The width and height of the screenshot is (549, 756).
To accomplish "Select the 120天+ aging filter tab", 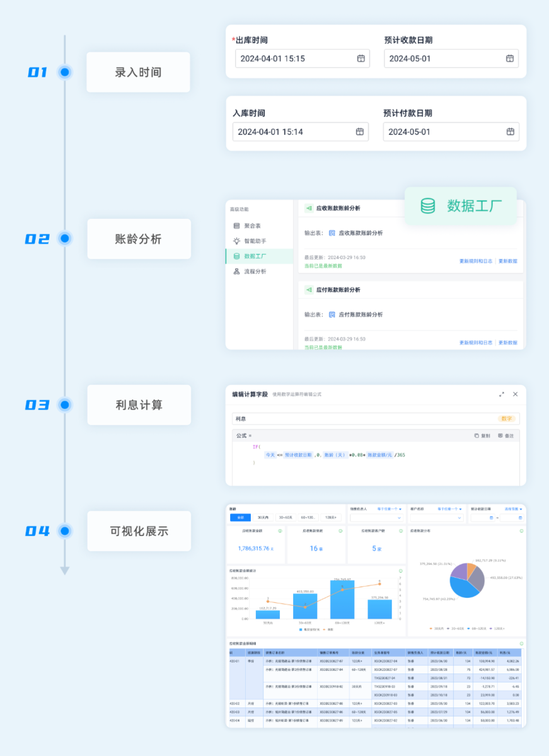I will tap(331, 517).
